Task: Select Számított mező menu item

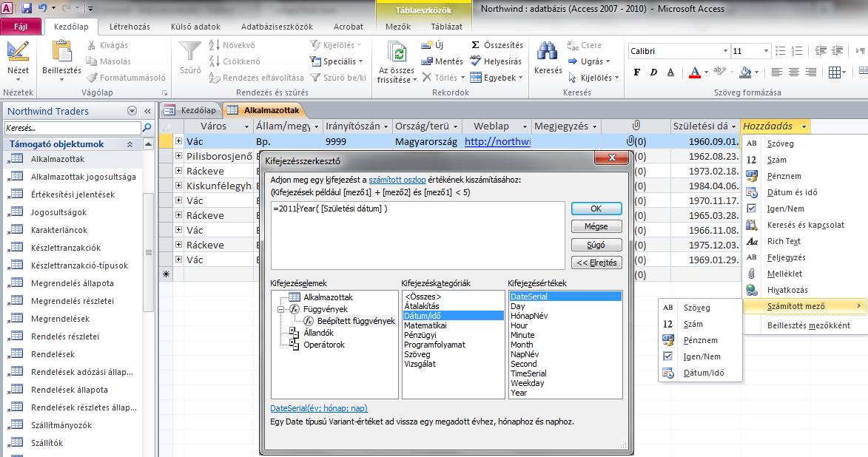Action: pos(804,306)
